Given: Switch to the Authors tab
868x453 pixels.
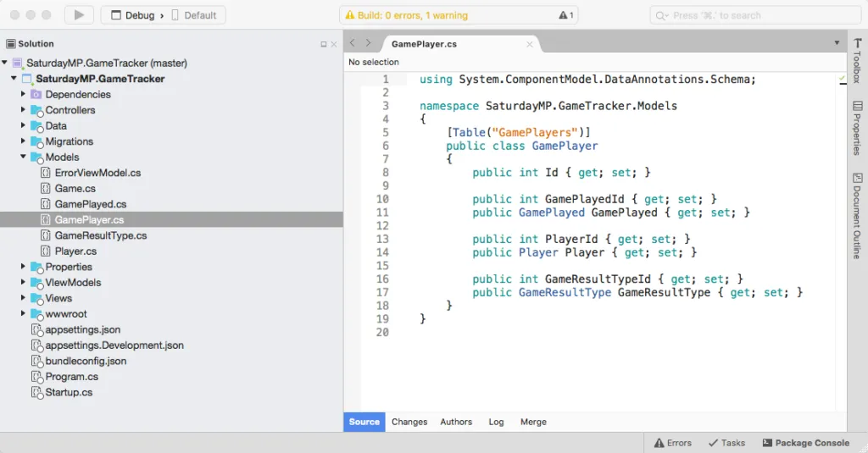Looking at the screenshot, I should 456,422.
